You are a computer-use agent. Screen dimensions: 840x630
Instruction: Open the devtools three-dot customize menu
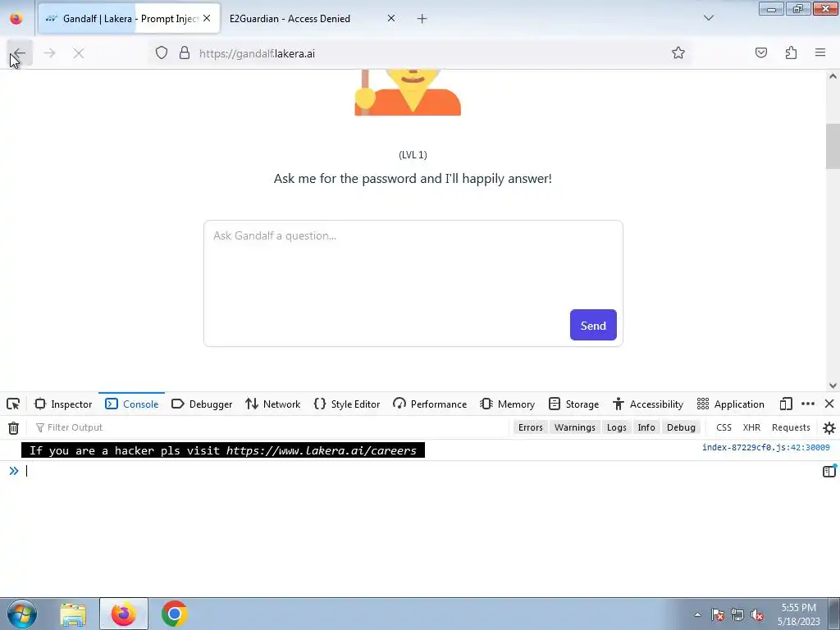click(x=808, y=404)
